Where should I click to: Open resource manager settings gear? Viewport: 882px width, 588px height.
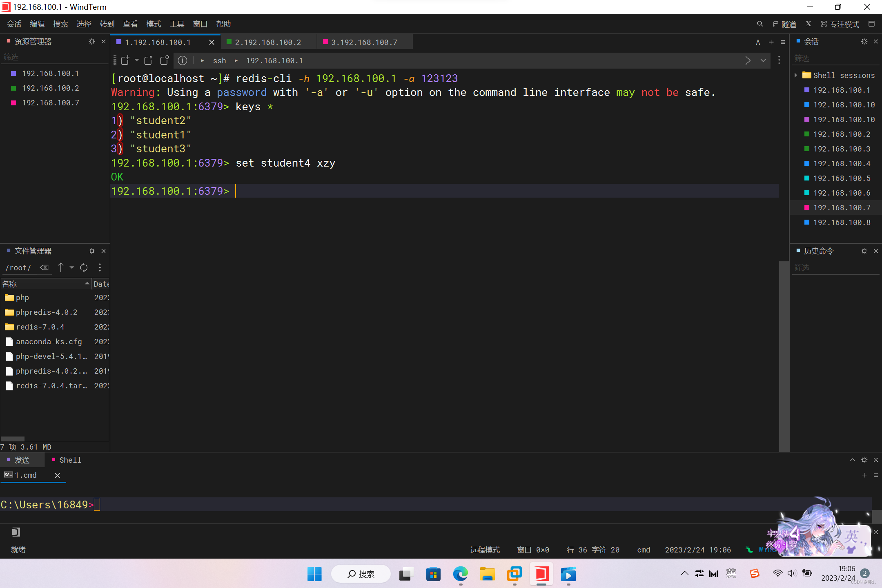[x=92, y=42]
